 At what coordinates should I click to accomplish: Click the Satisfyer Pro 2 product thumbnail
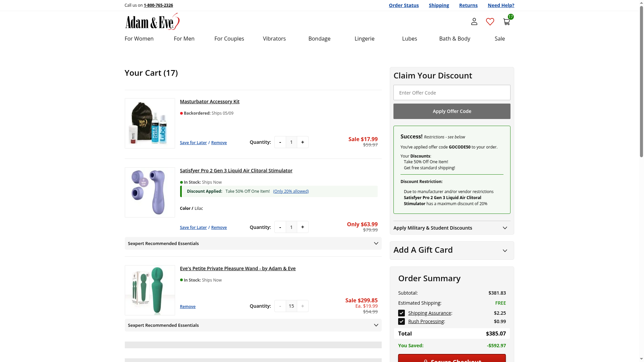pyautogui.click(x=150, y=192)
